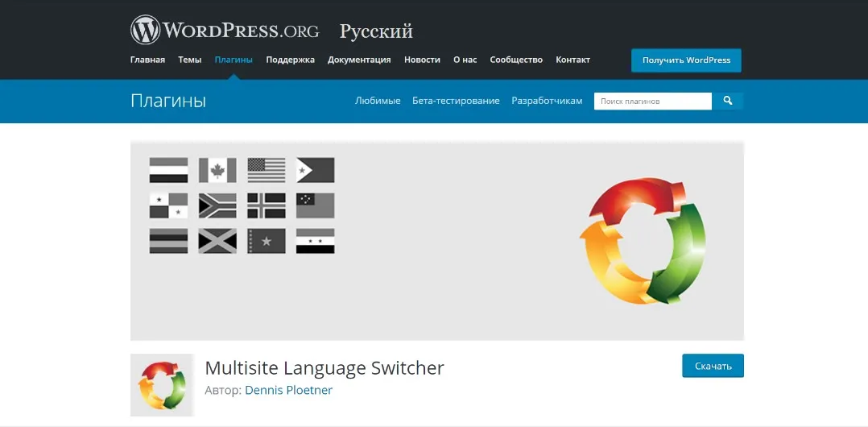868x427 pixels.
Task: Open the Бета-тестирование link
Action: point(456,101)
